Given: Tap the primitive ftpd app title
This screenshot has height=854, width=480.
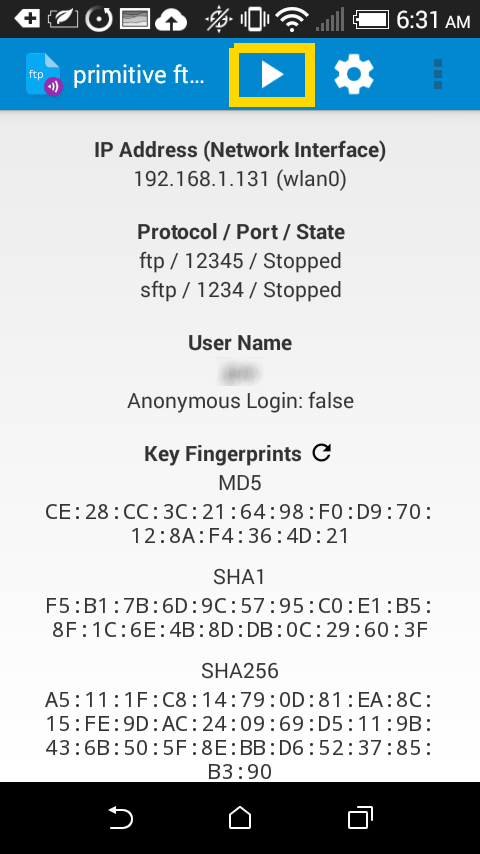Looking at the screenshot, I should (138, 75).
